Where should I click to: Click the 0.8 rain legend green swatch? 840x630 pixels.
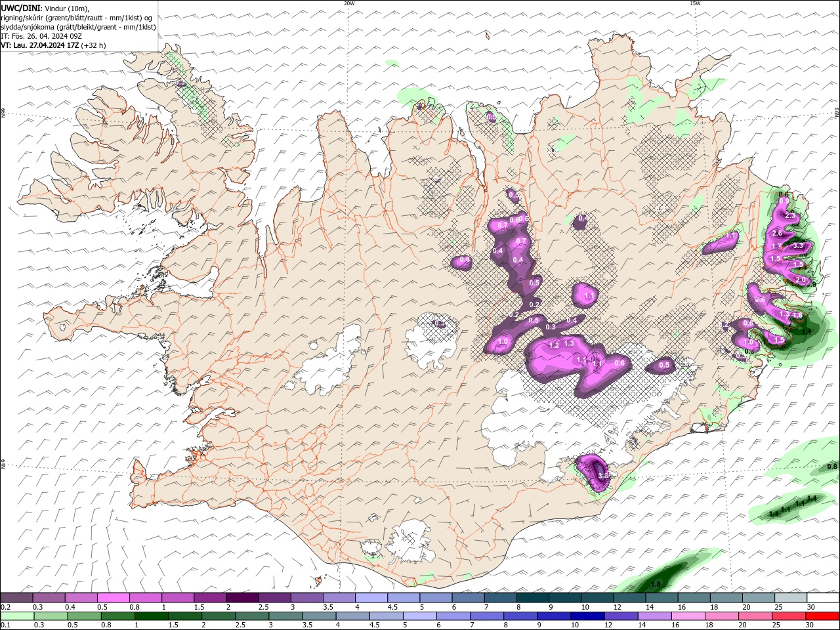(x=117, y=616)
